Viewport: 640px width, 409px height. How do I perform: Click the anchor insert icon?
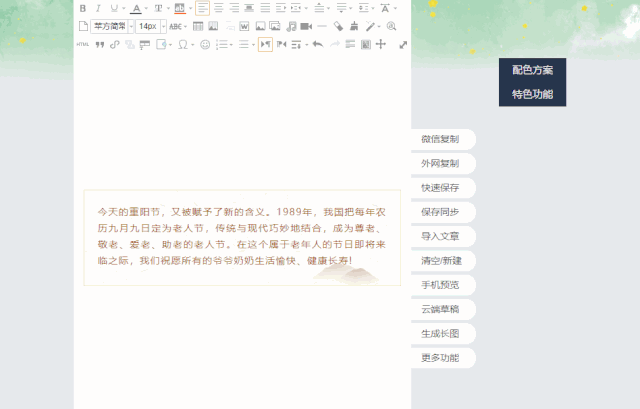tap(130, 44)
